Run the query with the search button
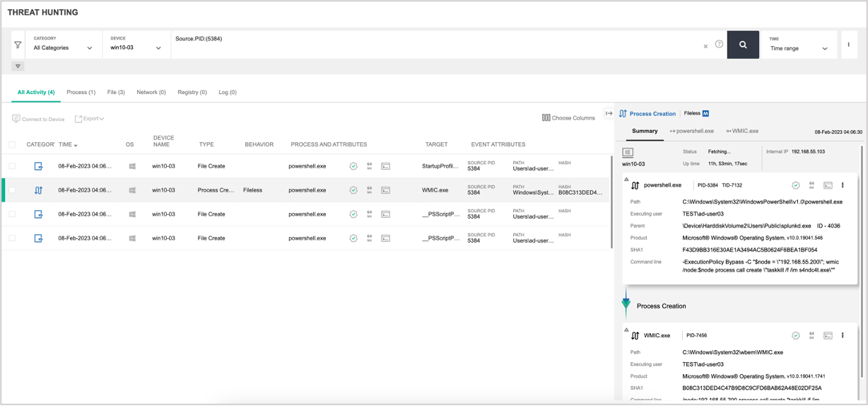This screenshot has width=868, height=406. click(x=743, y=45)
